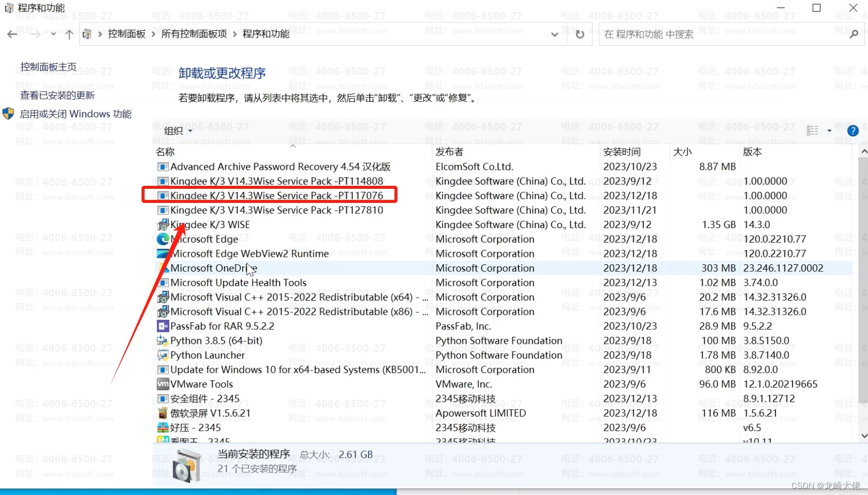Sort by the 版本 column header
This screenshot has height=495, width=868.
(x=753, y=152)
